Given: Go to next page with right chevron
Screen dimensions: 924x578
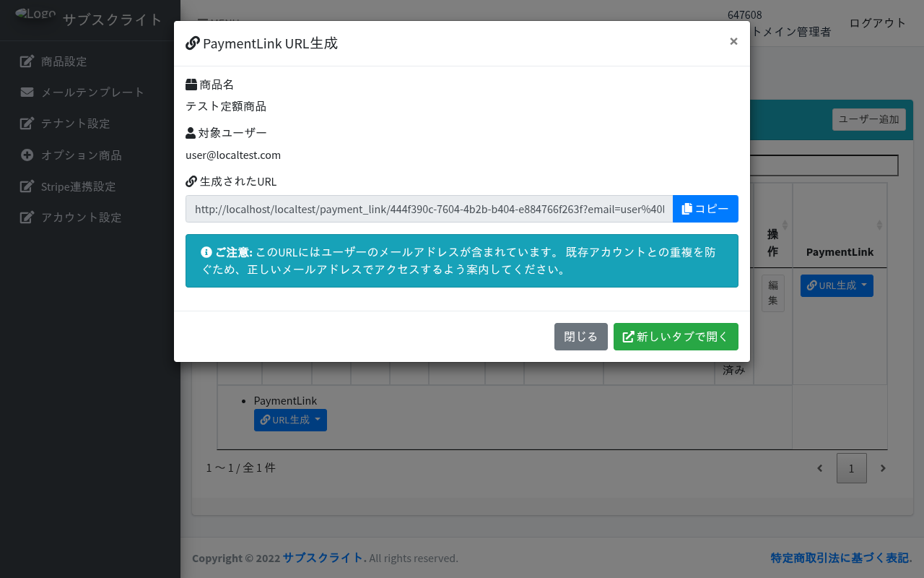Looking at the screenshot, I should tap(883, 468).
